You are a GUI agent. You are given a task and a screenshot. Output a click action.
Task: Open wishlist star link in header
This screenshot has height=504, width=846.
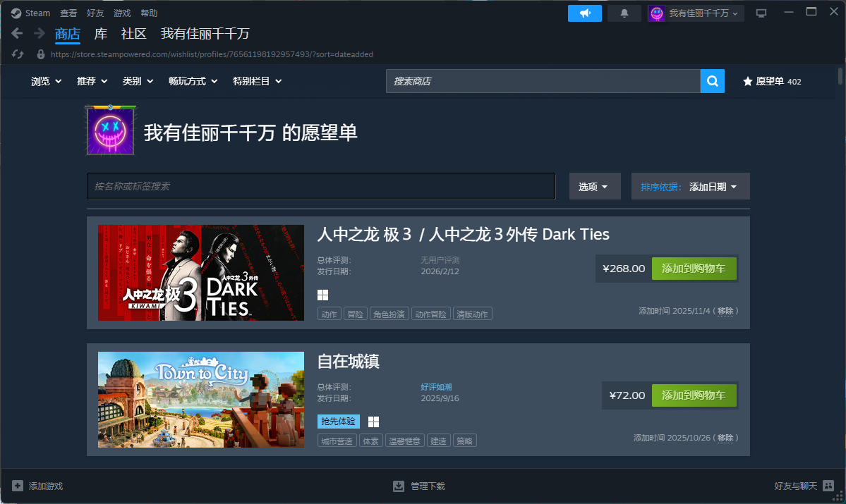point(771,81)
